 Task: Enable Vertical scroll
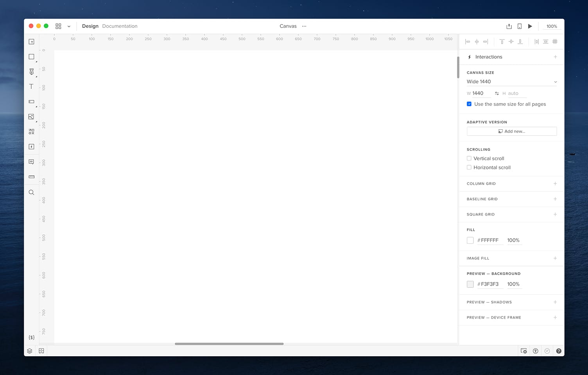(x=469, y=158)
